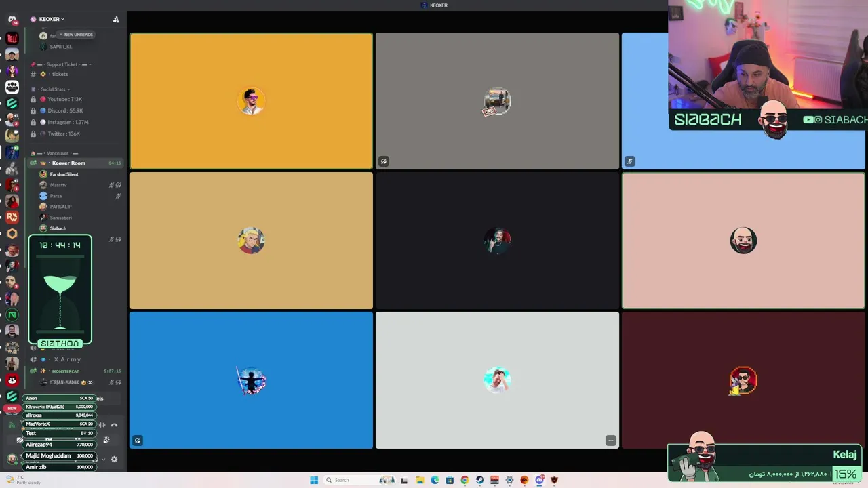Select the light gray bottom video tile
This screenshot has height=488, width=868.
click(497, 380)
